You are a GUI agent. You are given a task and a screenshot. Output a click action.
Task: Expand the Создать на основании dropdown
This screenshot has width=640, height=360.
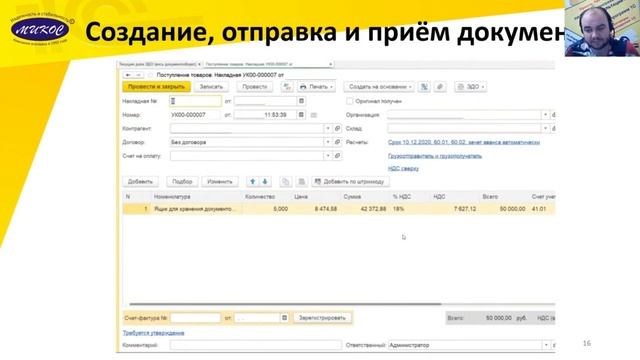click(x=410, y=87)
